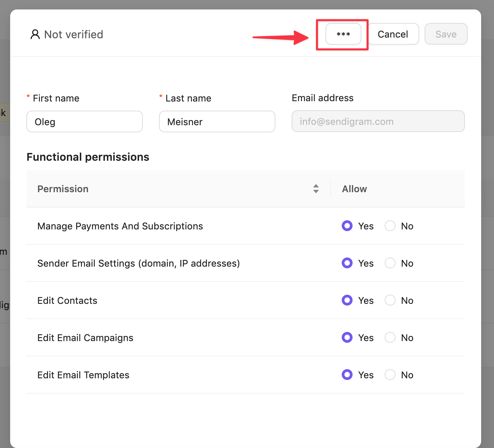The width and height of the screenshot is (494, 448).
Task: Click the First name input field
Action: tap(85, 122)
